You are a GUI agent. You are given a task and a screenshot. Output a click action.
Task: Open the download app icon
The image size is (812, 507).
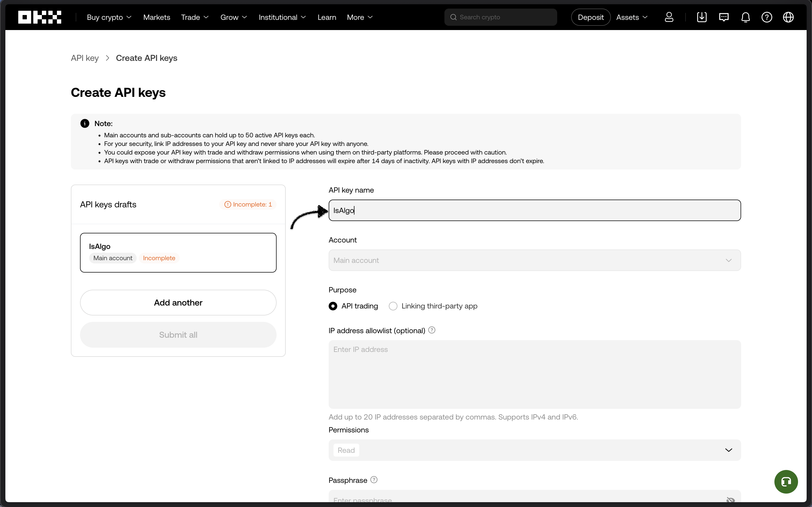coord(702,17)
